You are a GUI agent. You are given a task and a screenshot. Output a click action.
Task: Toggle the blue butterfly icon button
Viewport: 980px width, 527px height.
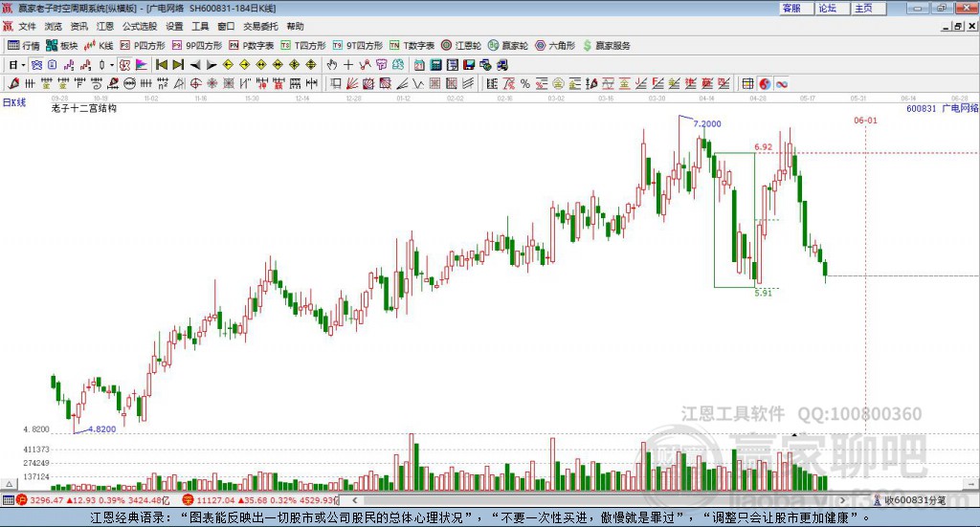pos(37,65)
